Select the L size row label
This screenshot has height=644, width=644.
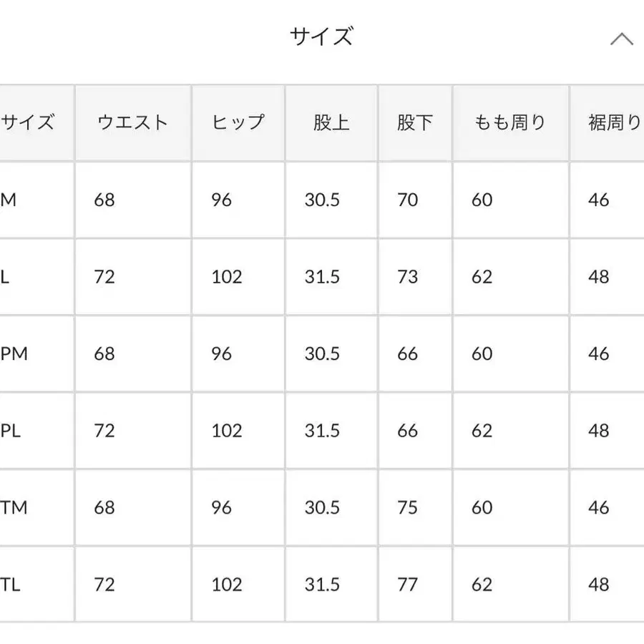coord(4,277)
